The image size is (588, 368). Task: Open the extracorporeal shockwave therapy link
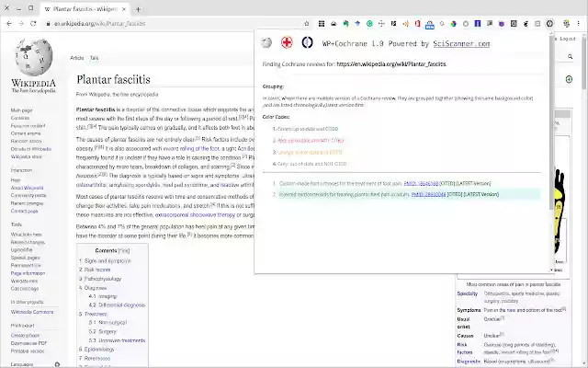pyautogui.click(x=195, y=215)
